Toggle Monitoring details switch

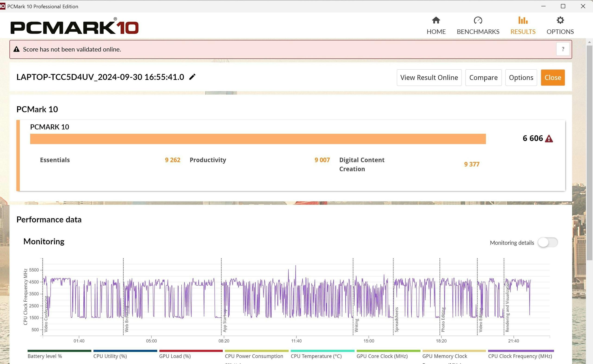(547, 242)
